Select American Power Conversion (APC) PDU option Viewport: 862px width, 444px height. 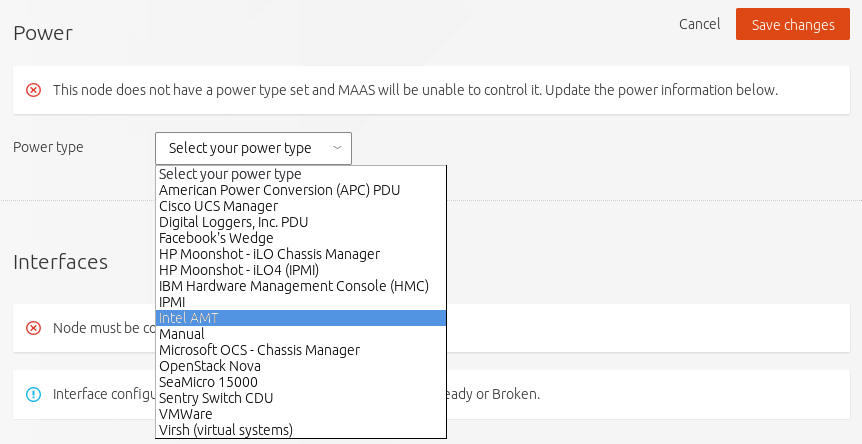pyautogui.click(x=279, y=190)
